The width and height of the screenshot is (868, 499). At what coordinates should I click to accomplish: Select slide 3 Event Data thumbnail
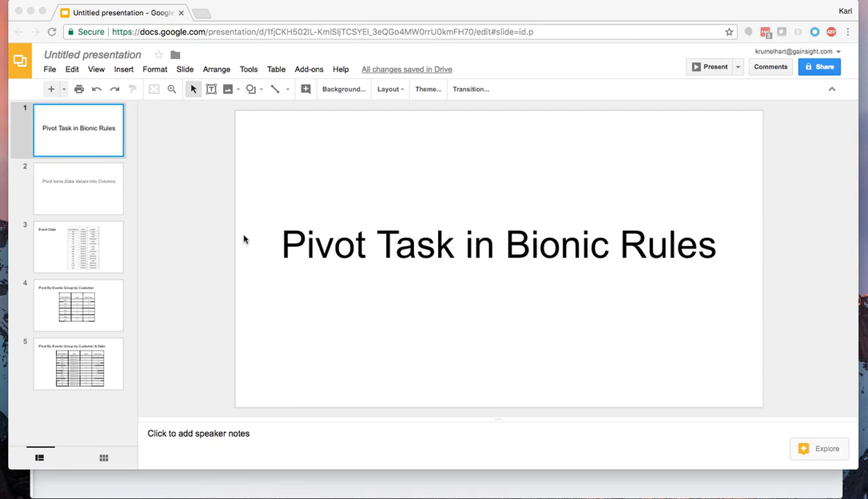(78, 247)
